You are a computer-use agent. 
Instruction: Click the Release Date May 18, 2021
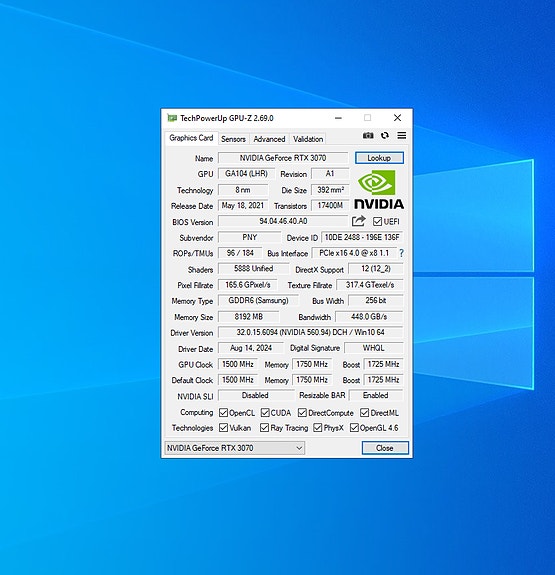243,205
